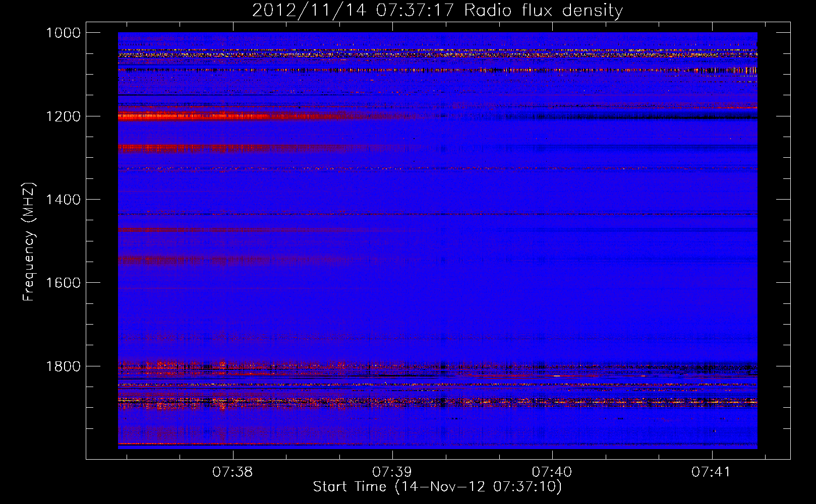816x504 pixels.
Task: Click the 'Frequency (MHZ)' axis title
Action: tap(29, 242)
